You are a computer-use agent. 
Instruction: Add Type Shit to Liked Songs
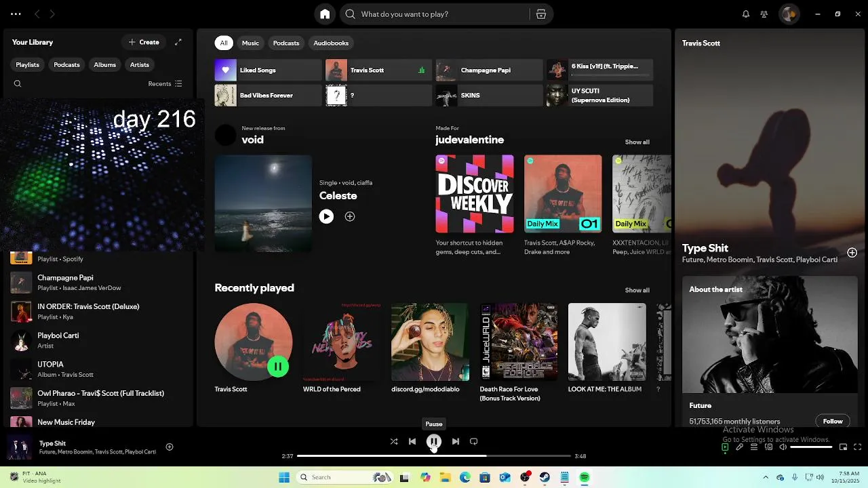(x=170, y=447)
